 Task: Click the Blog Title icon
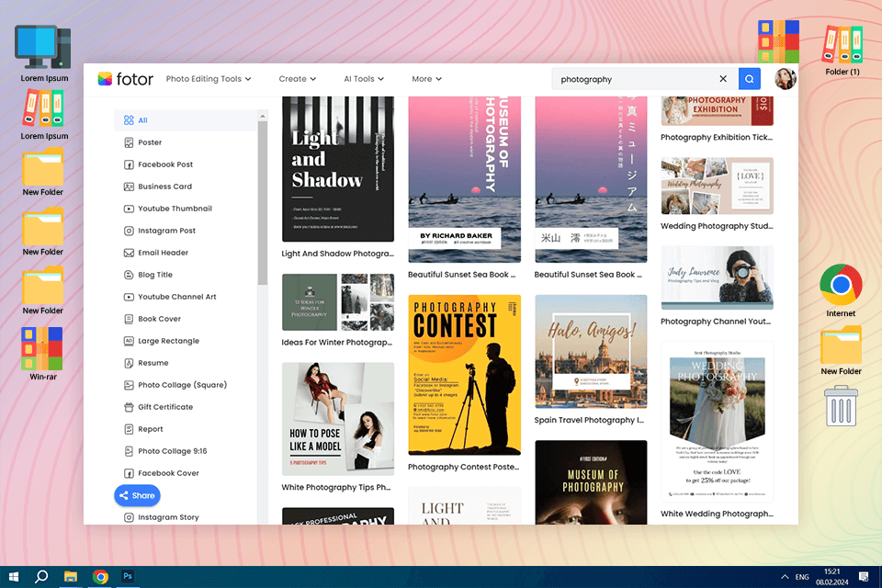tap(129, 275)
